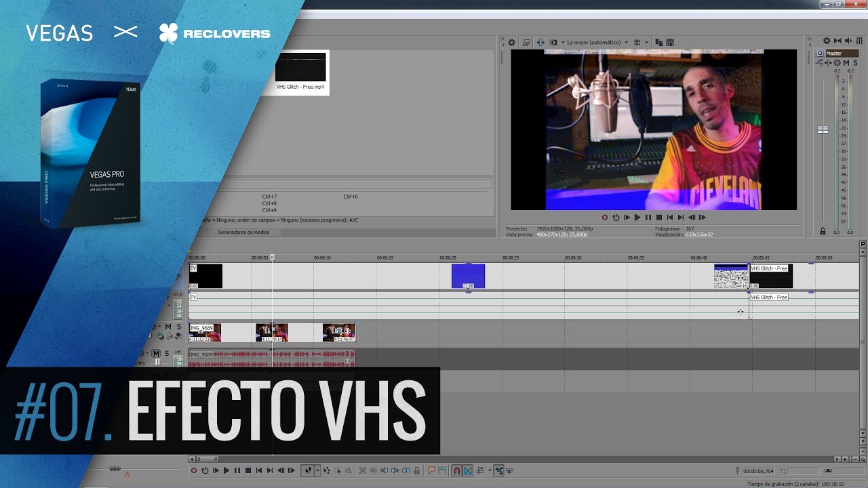Select the Envelope Edit tool

(x=326, y=470)
